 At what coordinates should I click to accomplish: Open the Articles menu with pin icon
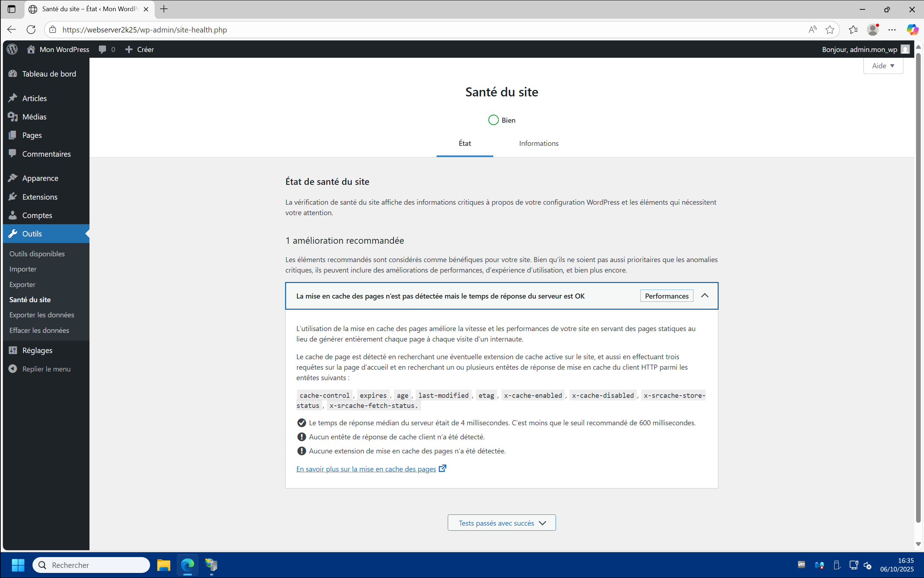tap(34, 98)
